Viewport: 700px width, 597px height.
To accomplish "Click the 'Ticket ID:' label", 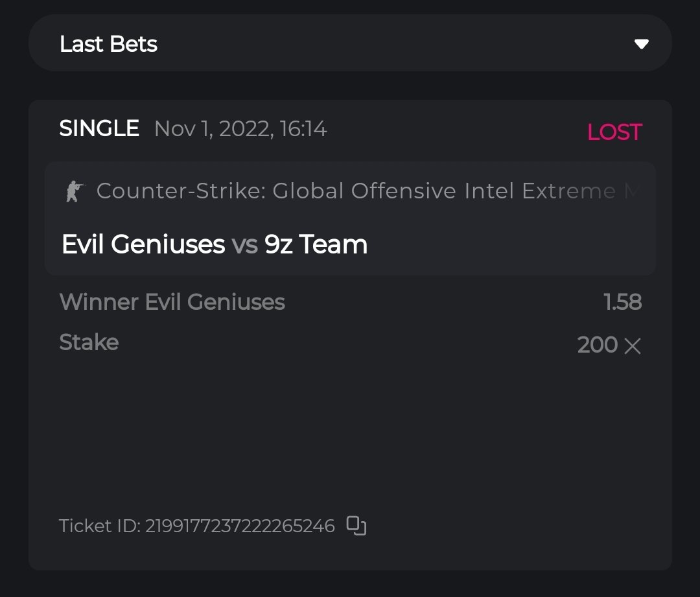I will [100, 526].
